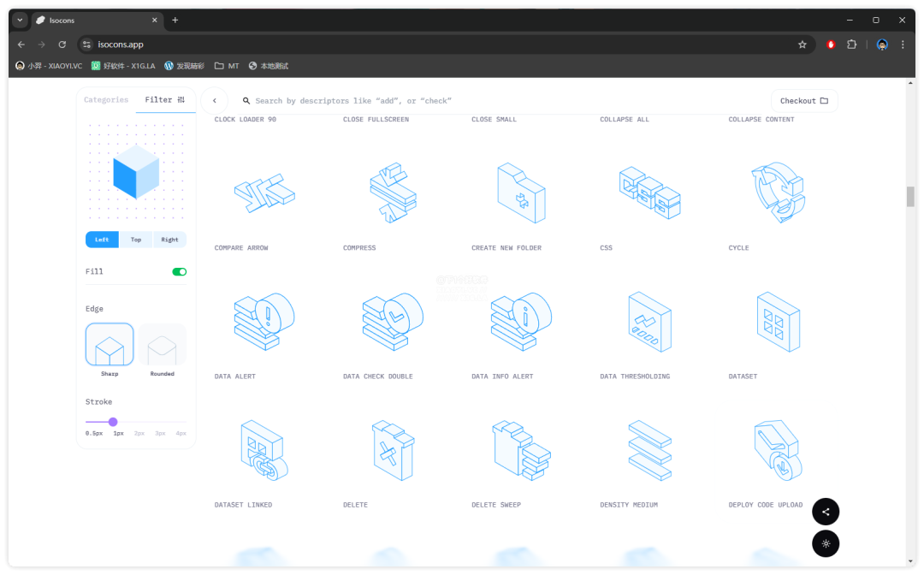924x575 pixels.
Task: Select the Dataset icon
Action: click(x=778, y=322)
